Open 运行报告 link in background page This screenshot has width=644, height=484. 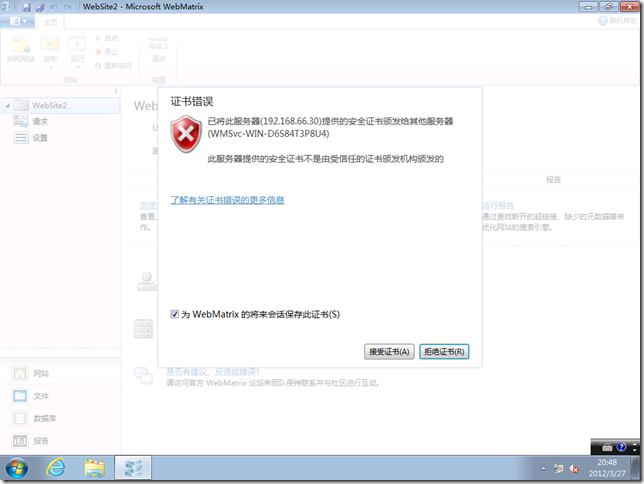click(x=498, y=205)
